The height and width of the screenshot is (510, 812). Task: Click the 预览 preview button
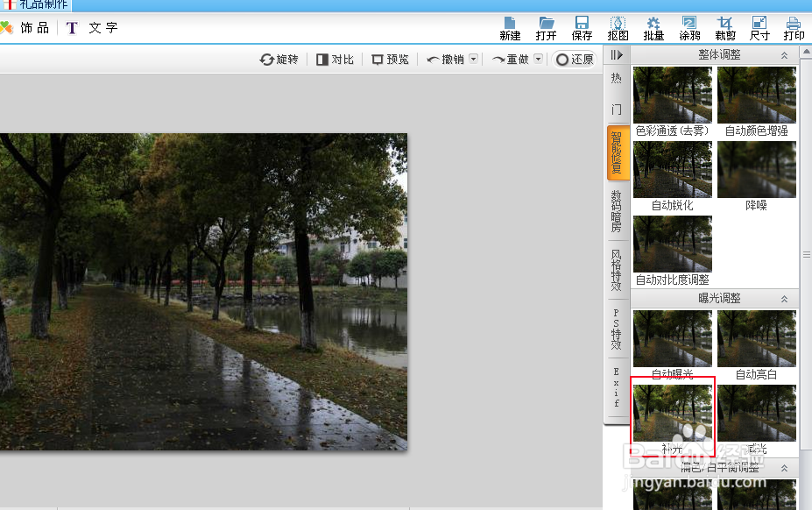(391, 60)
